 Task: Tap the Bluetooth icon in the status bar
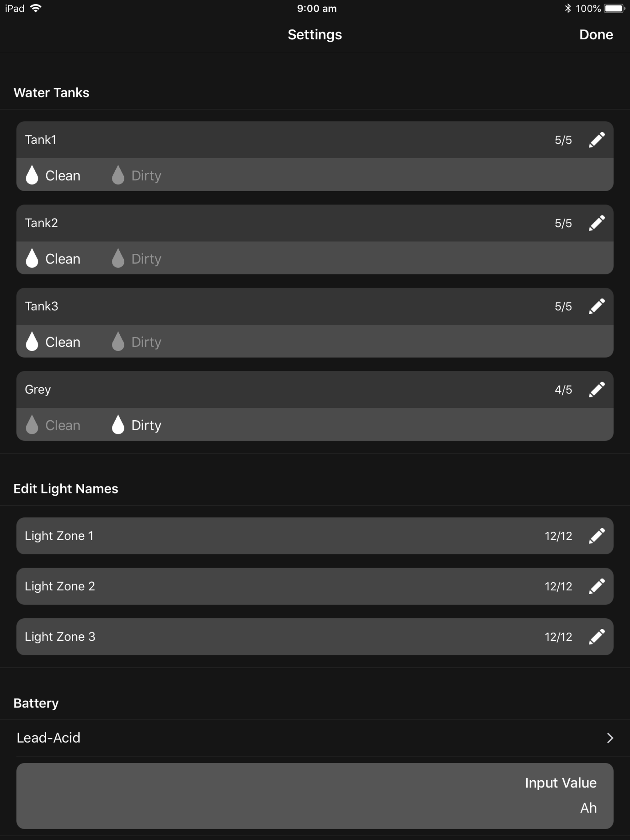568,8
